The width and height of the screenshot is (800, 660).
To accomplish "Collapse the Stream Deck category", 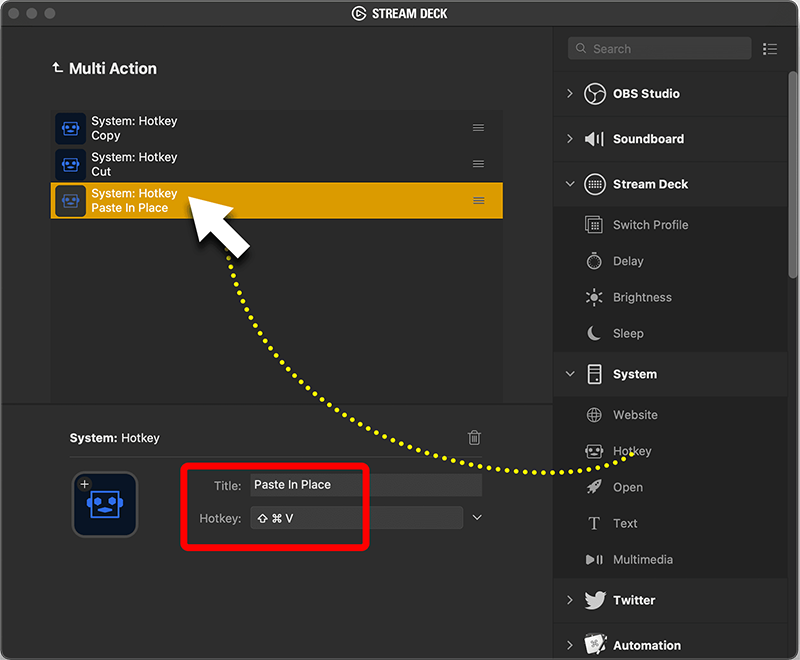I will [x=570, y=184].
